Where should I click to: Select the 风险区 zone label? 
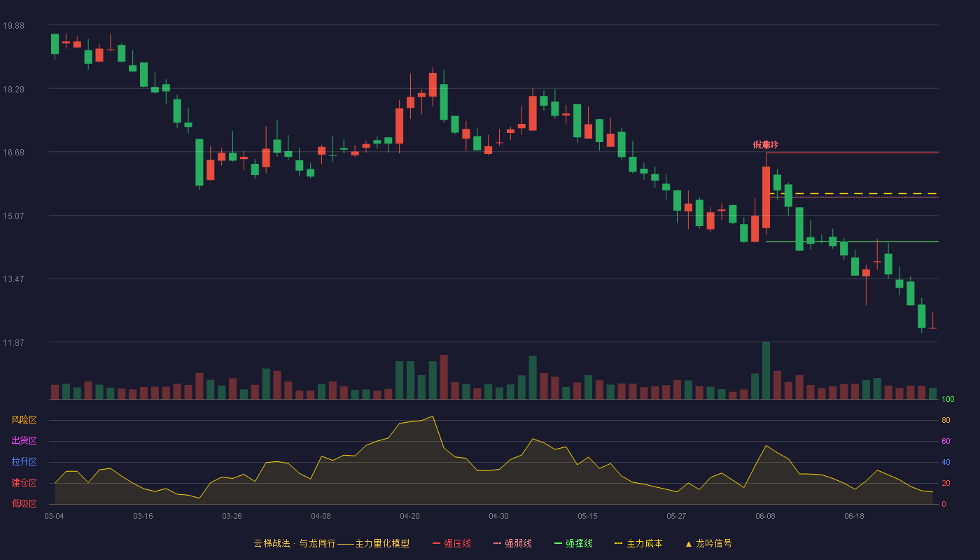[x=24, y=420]
